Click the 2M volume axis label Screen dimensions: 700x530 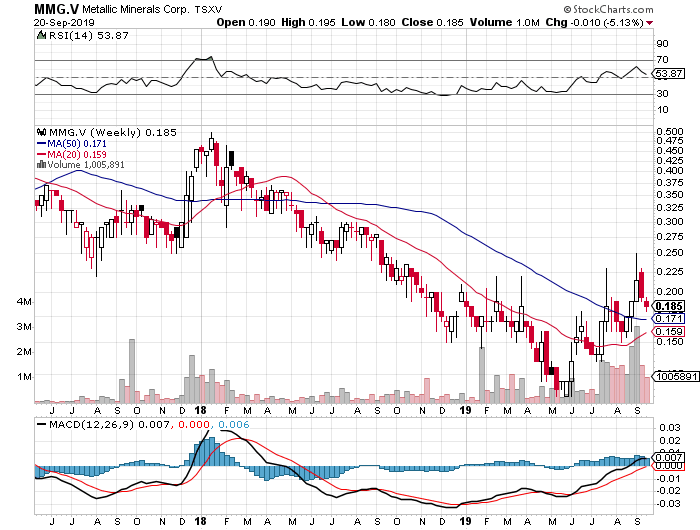25,352
